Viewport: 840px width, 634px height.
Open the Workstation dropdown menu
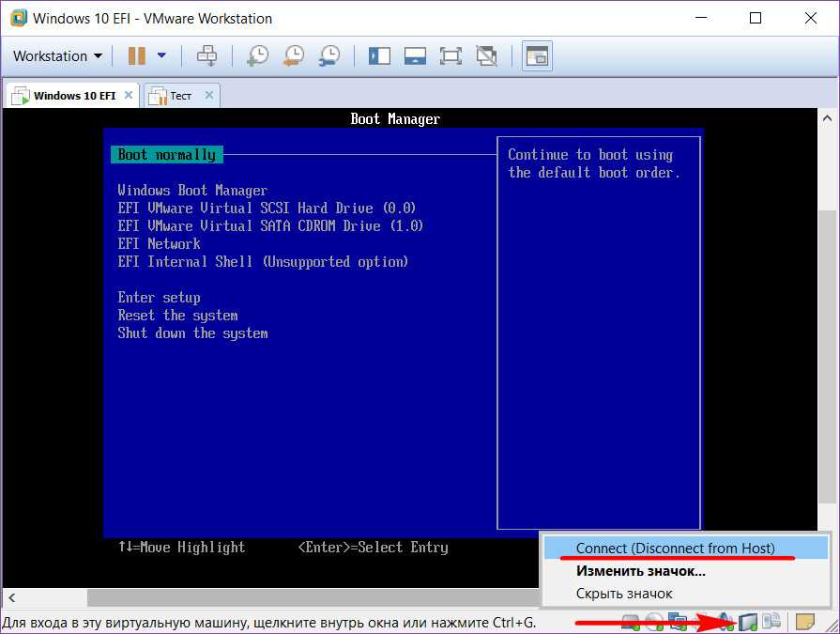click(57, 56)
